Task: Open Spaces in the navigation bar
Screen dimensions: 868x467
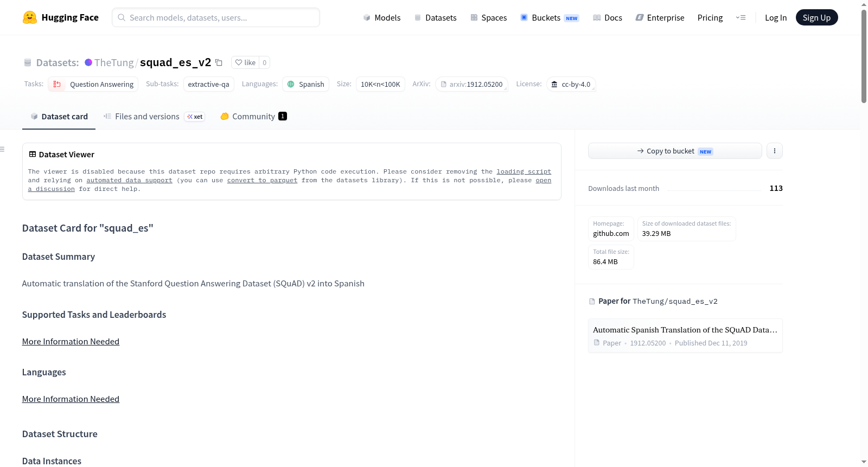Action: point(488,17)
